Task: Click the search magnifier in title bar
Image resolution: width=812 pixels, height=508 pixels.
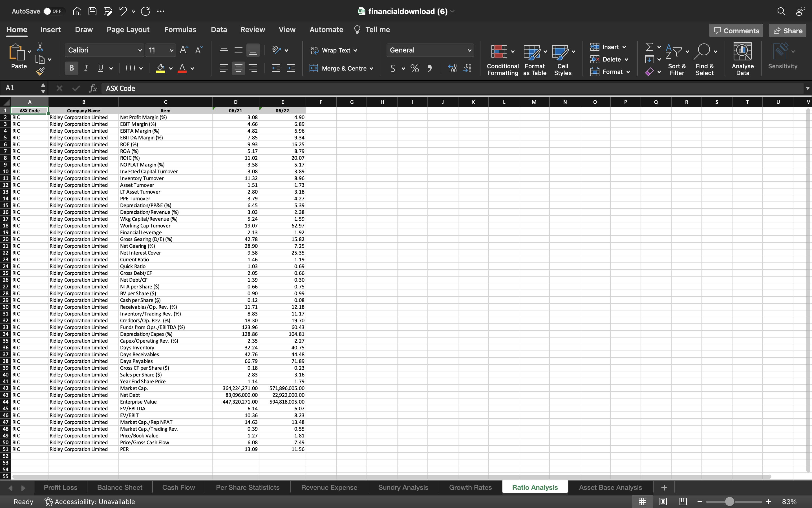Action: click(x=782, y=11)
